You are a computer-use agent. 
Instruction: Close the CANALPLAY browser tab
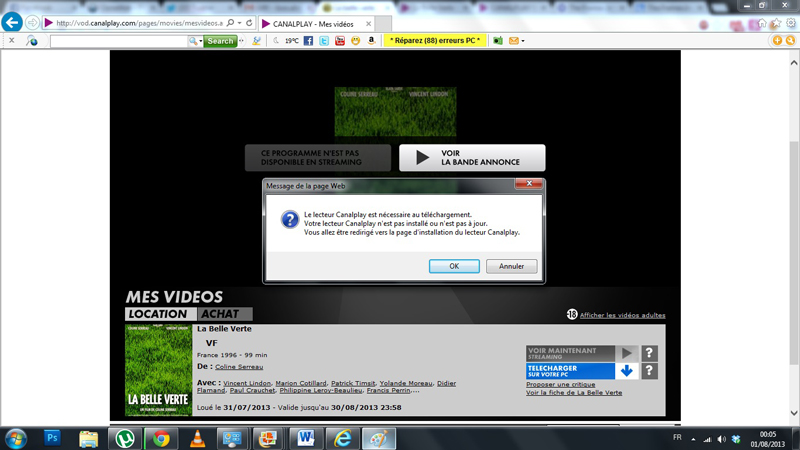[368, 24]
